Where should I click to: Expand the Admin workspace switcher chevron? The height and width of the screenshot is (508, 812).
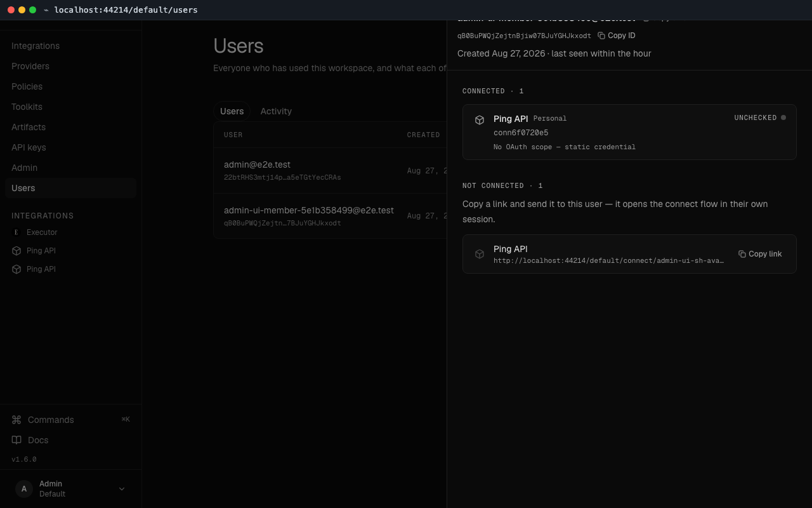(x=122, y=489)
